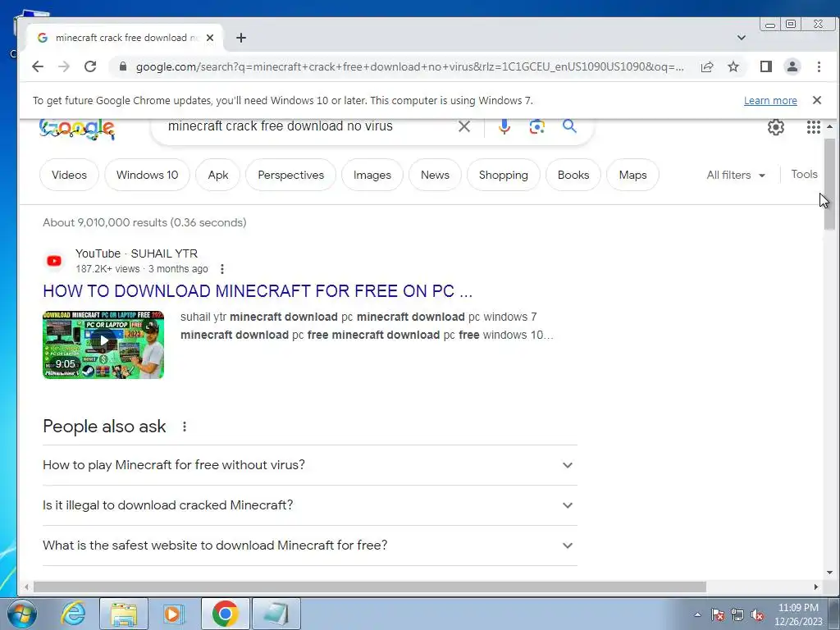Click the vertical scrollbar thumb
The image size is (840, 630).
tap(829, 184)
